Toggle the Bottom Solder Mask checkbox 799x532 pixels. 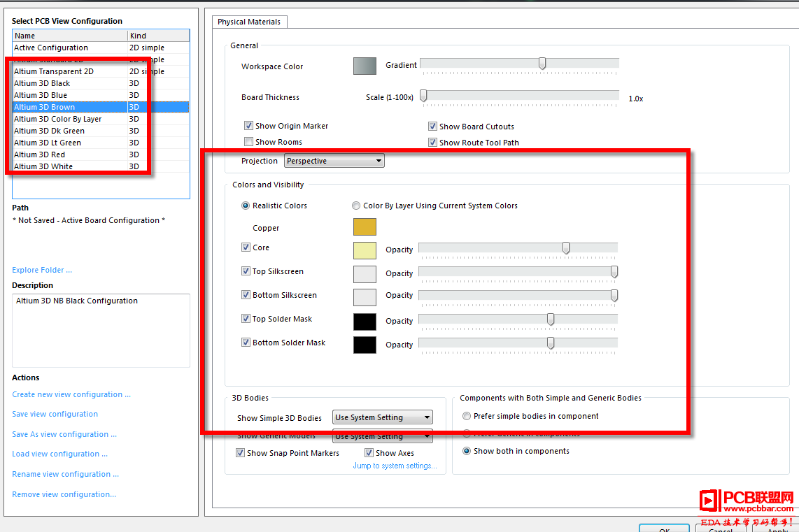tap(246, 343)
